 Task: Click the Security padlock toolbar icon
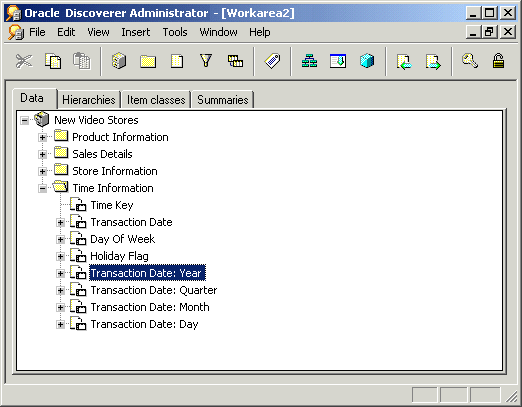coord(498,61)
